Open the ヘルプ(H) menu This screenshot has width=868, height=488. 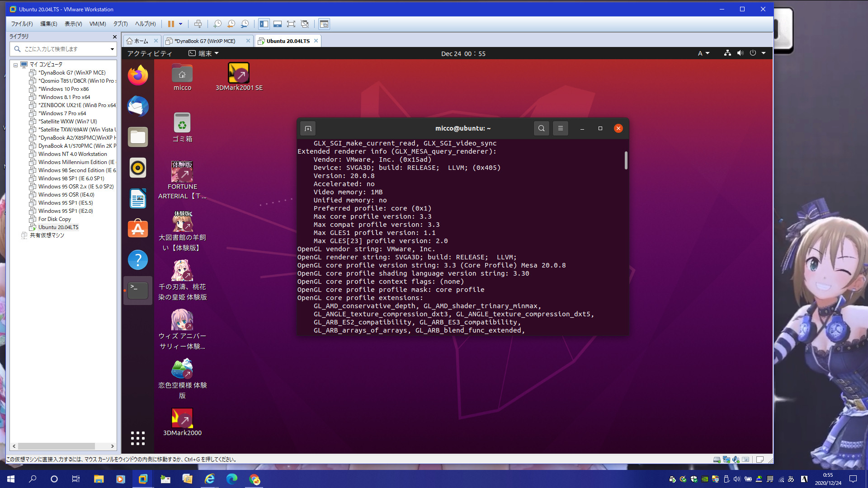145,24
